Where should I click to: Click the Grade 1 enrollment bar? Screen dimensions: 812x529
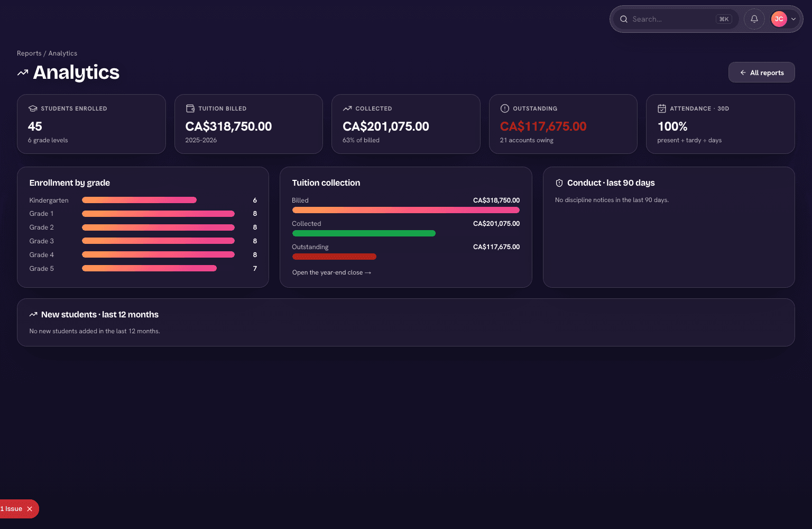point(158,214)
